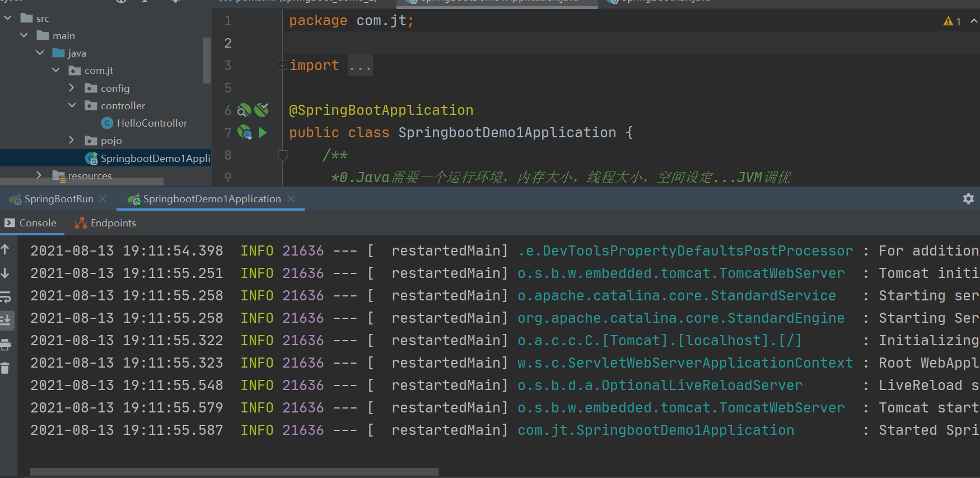The width and height of the screenshot is (980, 478).
Task: Collapse the Javadoc comment fold on line 8
Action: pos(283,155)
